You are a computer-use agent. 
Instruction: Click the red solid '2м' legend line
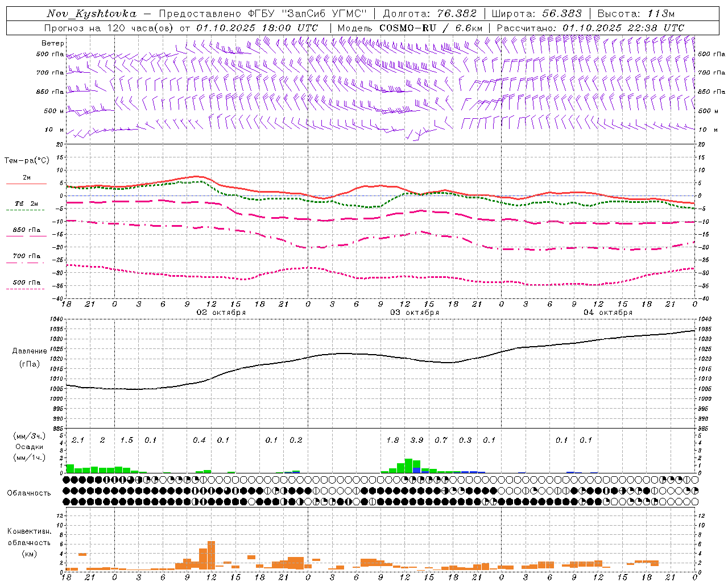[26, 184]
